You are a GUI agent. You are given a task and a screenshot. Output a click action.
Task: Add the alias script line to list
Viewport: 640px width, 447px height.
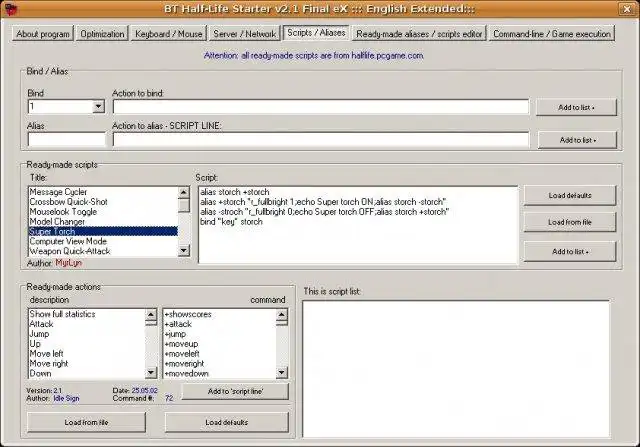click(577, 140)
